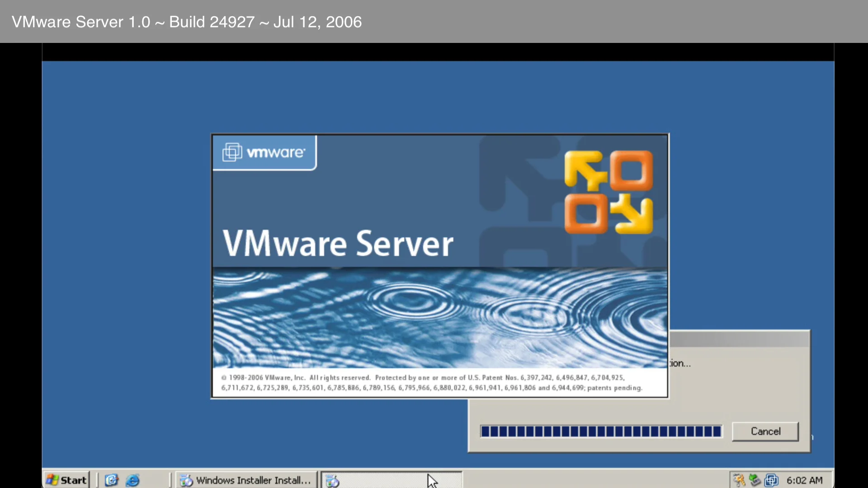This screenshot has width=868, height=488.
Task: Cancel the installation in progress dialog
Action: pyautogui.click(x=765, y=432)
